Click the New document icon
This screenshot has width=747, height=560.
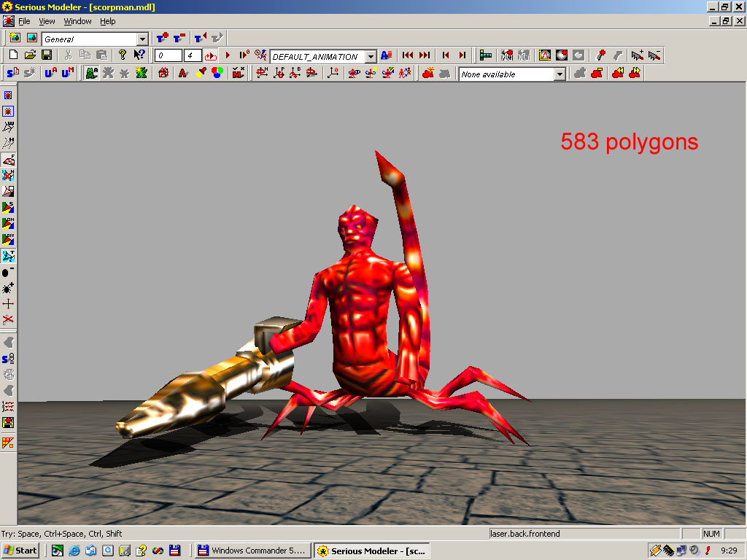[13, 55]
